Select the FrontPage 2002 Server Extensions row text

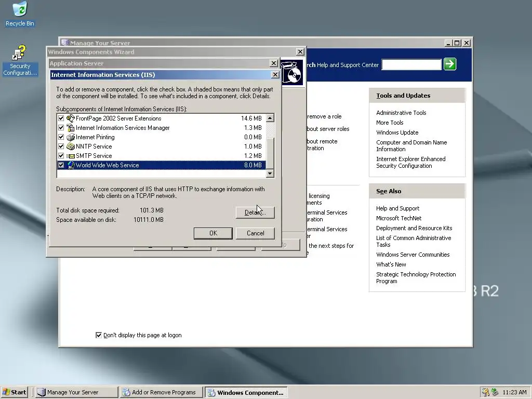(x=118, y=118)
